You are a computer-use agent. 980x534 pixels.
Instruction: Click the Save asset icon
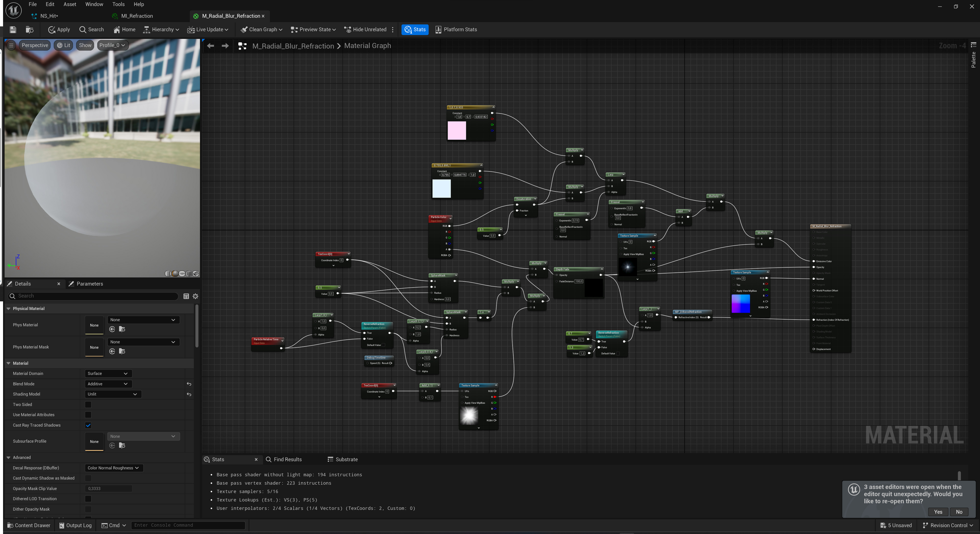[13, 30]
